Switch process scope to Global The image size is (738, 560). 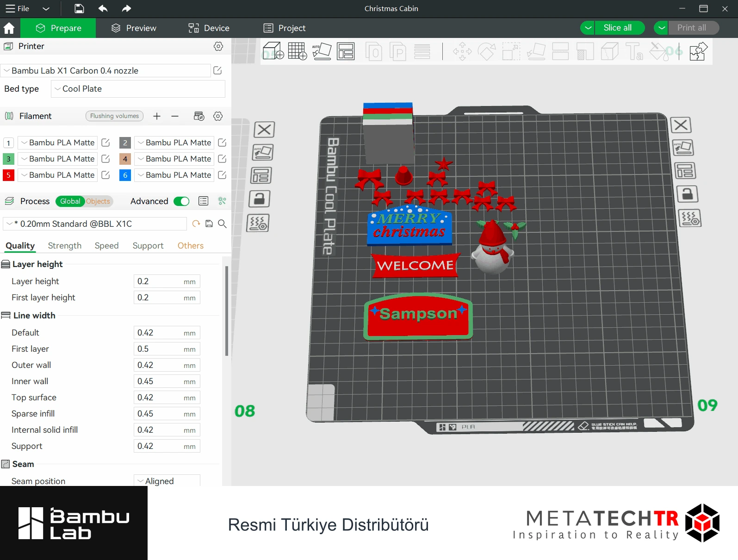70,201
